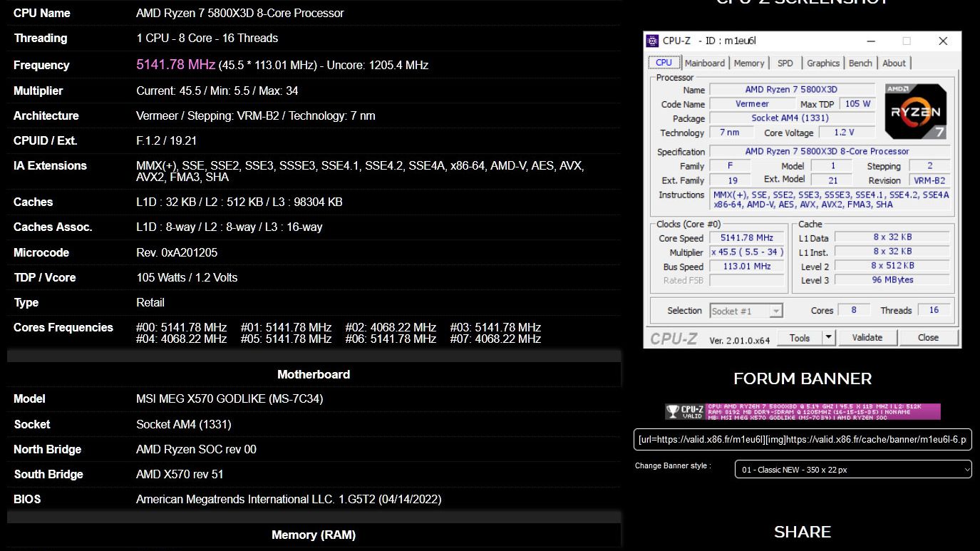
Task: Click core #07 frequency 4068.22 MHz
Action: point(495,339)
